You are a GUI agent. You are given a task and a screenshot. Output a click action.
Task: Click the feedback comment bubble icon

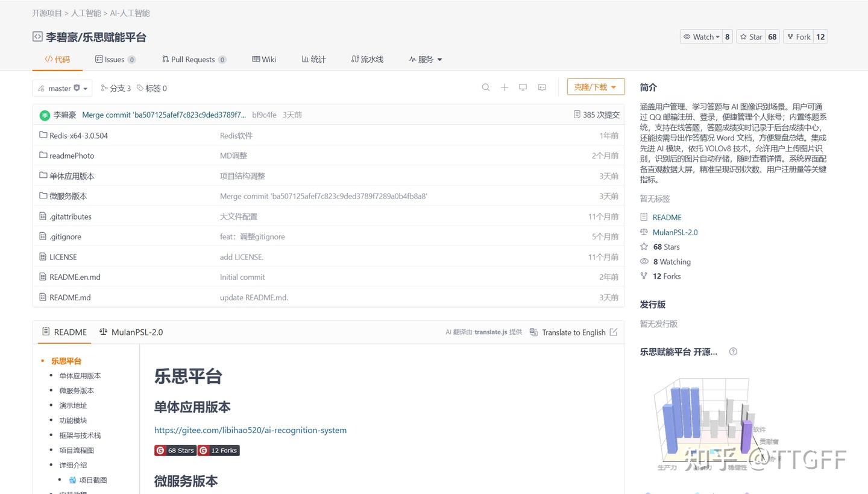541,87
